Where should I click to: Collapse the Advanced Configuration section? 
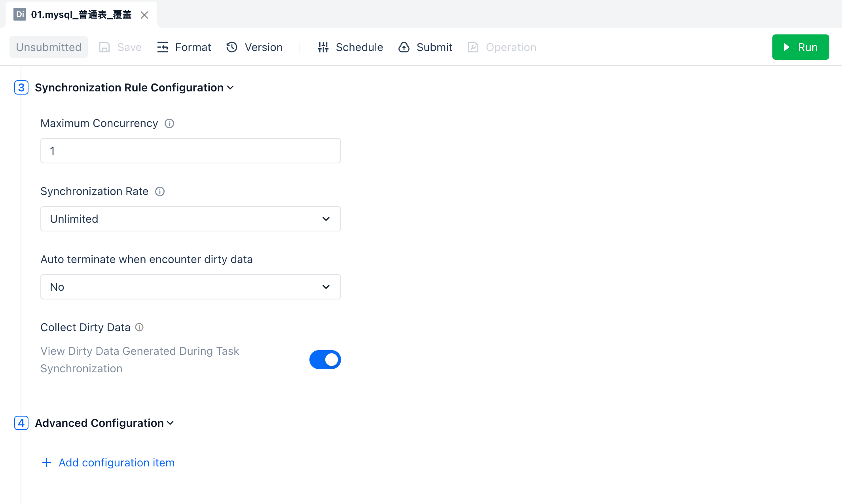[x=104, y=423]
